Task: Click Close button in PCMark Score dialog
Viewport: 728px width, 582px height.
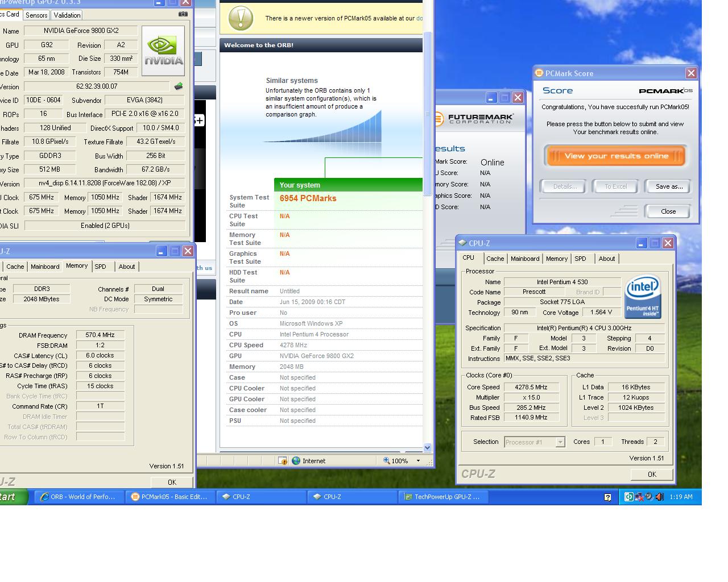Action: 668,211
